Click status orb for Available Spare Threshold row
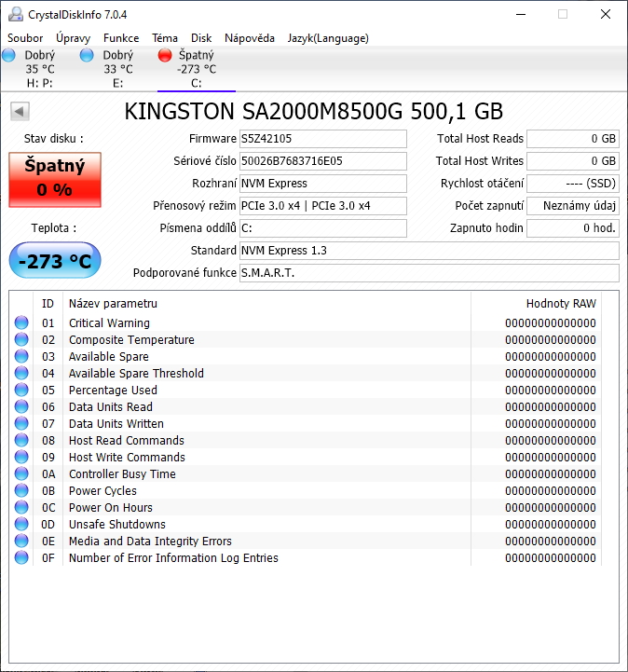This screenshot has height=672, width=628. tap(21, 373)
